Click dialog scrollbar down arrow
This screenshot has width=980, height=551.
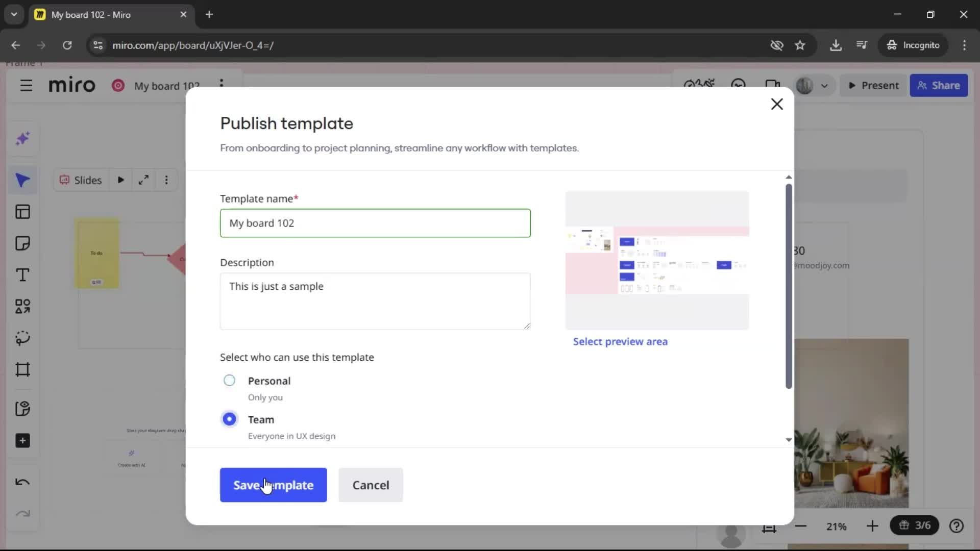[789, 440]
